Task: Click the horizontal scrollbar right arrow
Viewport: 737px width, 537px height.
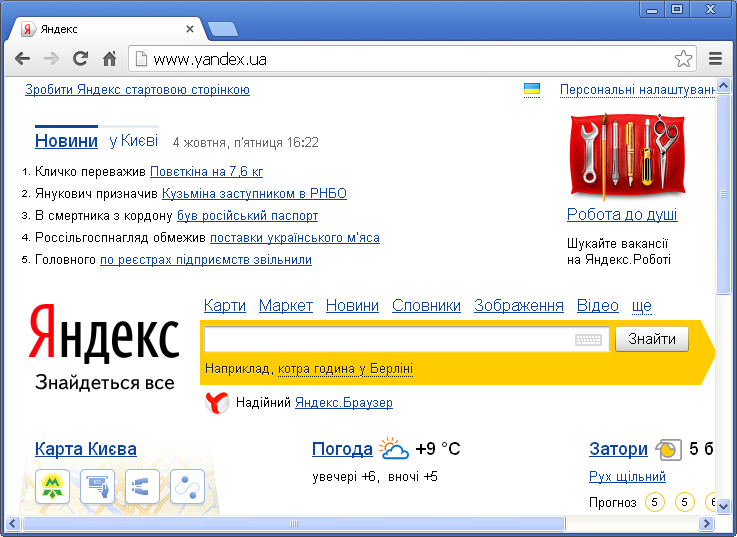Action: pos(706,523)
